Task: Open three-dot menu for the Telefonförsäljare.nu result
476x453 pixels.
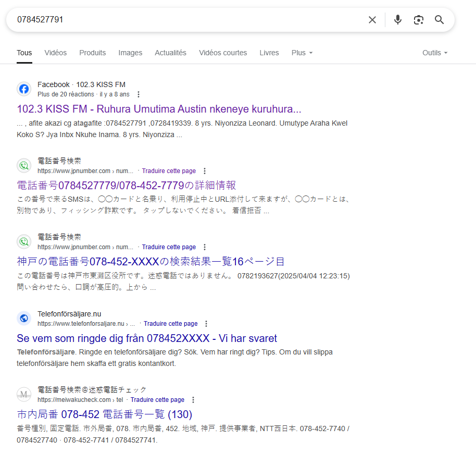Action: pyautogui.click(x=206, y=324)
